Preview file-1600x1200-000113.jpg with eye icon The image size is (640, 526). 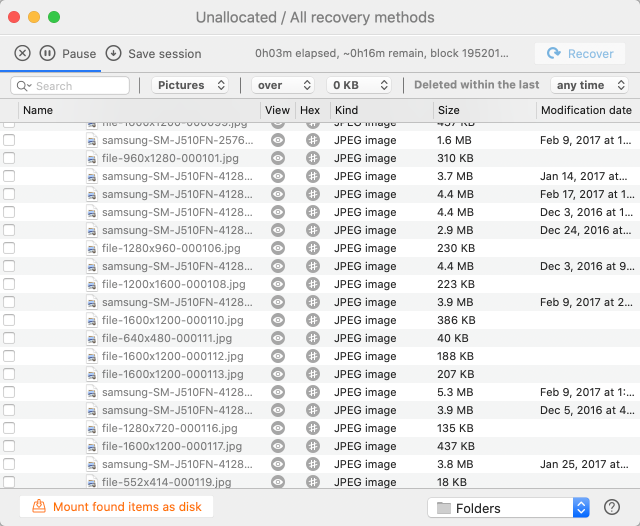(278, 374)
